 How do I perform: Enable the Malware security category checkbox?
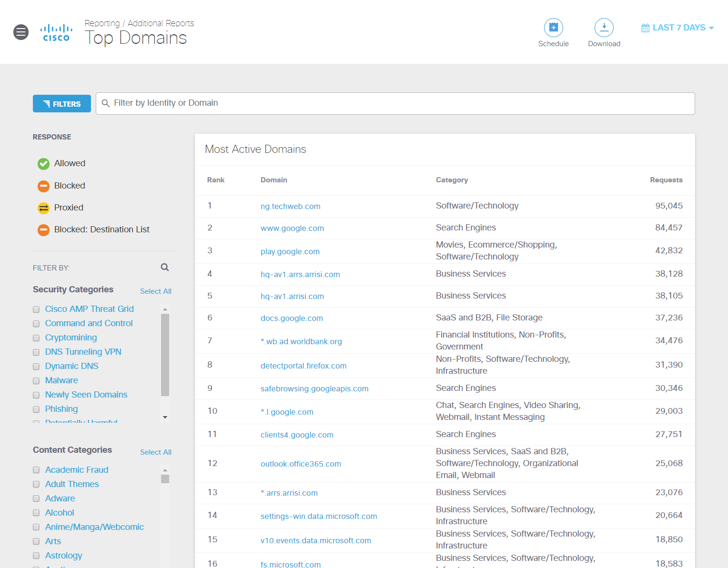(36, 380)
